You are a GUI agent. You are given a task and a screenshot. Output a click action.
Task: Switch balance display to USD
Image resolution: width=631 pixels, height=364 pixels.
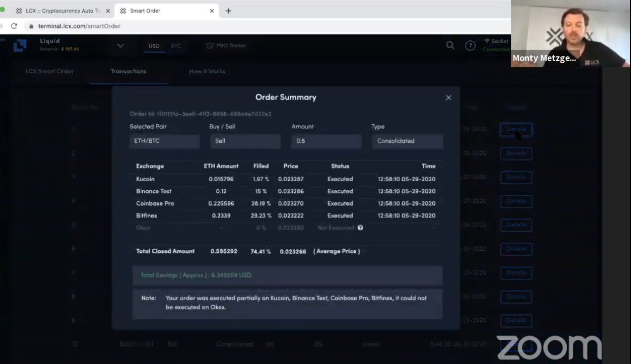coord(154,45)
